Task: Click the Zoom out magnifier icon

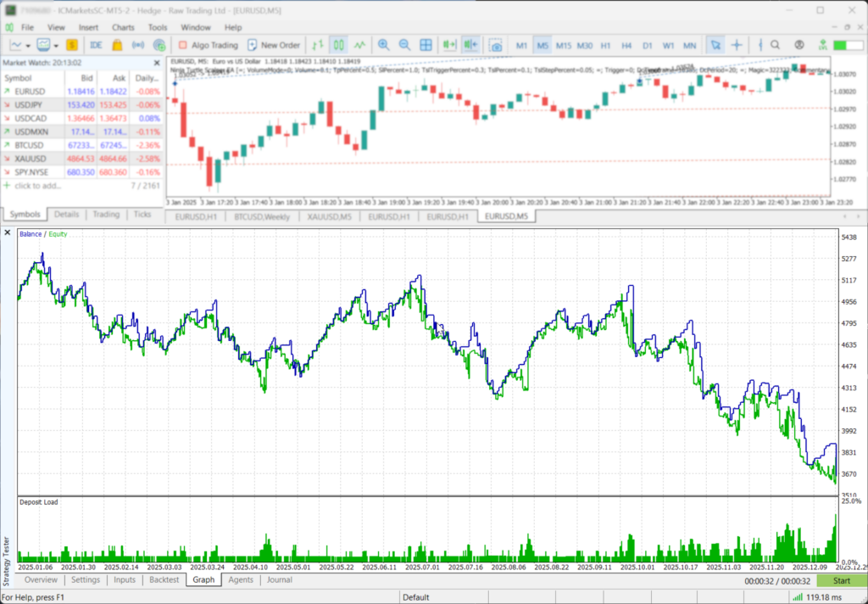Action: (404, 45)
